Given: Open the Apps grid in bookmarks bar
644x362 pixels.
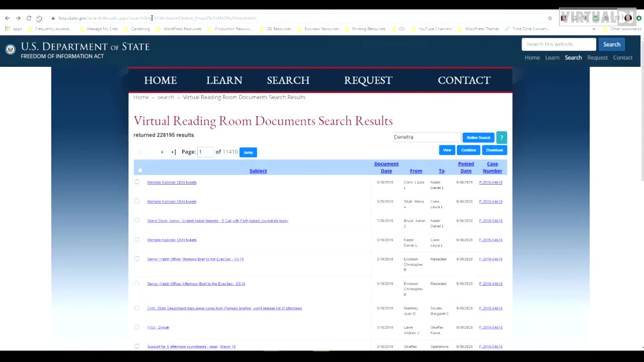Looking at the screenshot, I should pos(14,29).
